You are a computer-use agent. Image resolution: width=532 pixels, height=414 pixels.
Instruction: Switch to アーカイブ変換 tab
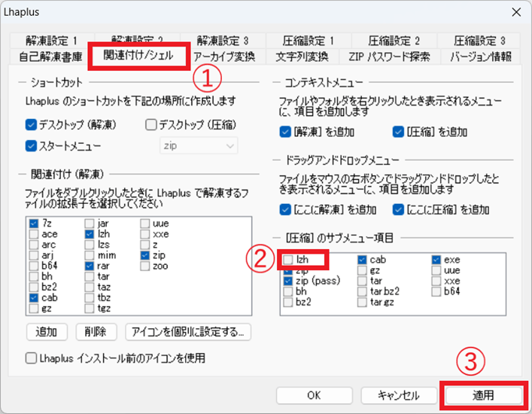[224, 56]
